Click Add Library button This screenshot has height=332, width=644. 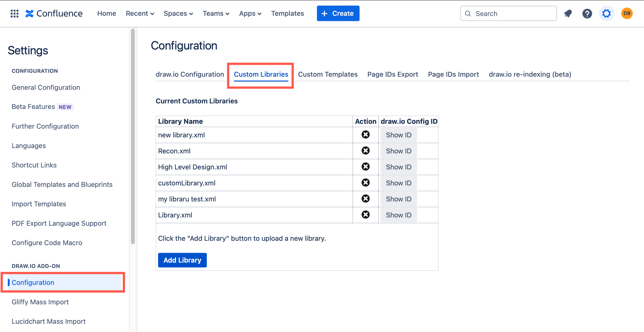pos(182,260)
